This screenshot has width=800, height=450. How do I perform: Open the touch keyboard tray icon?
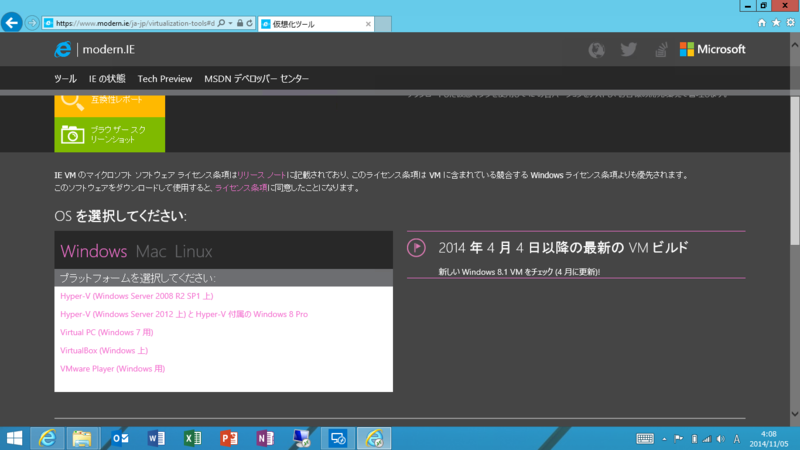point(645,439)
